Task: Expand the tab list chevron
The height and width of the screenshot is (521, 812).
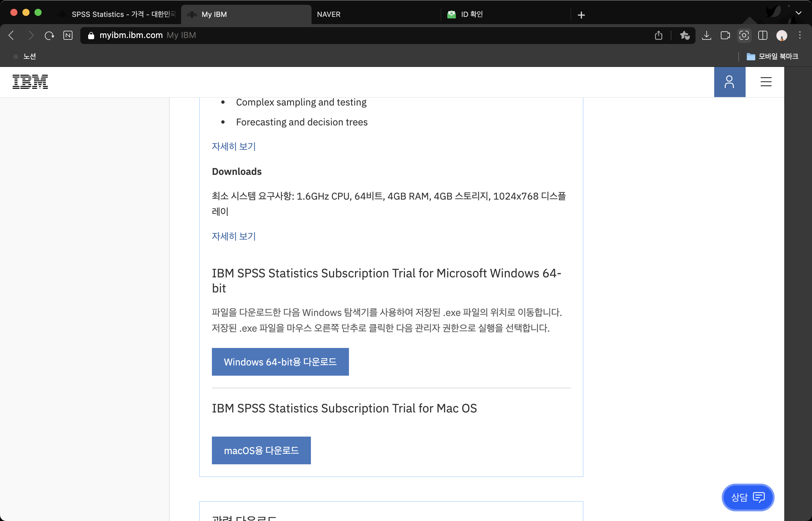Action: [798, 13]
